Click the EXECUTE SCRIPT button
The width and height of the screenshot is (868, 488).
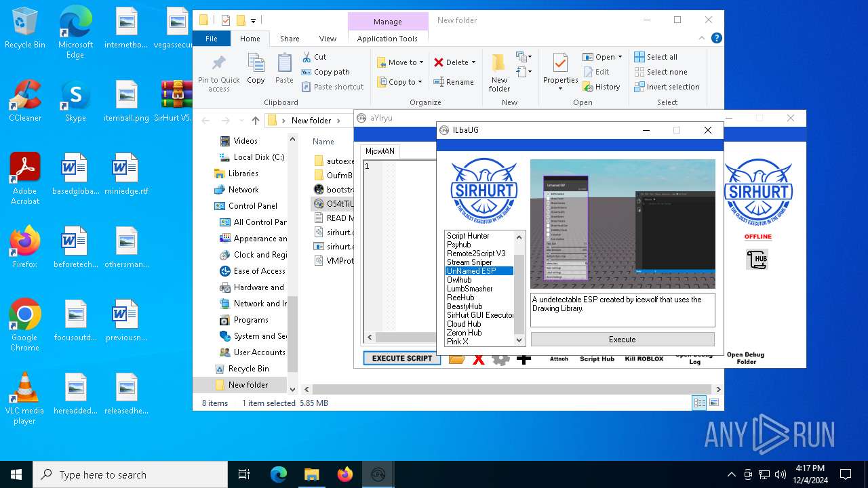402,359
